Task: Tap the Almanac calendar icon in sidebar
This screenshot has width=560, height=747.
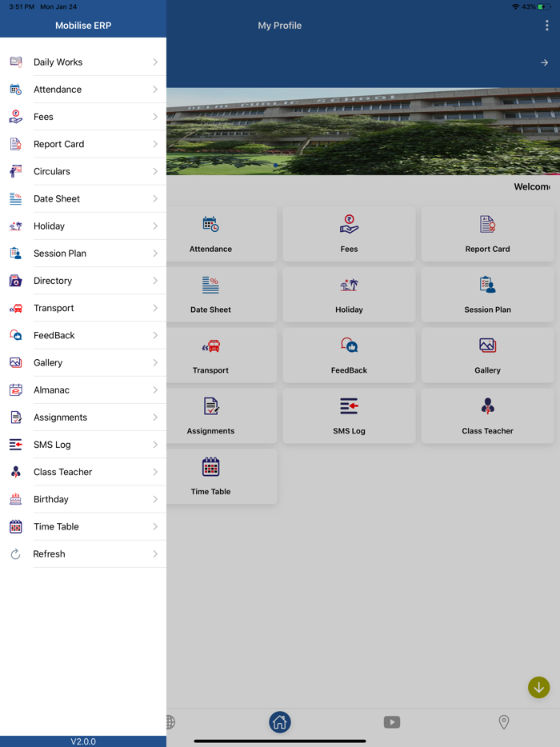Action: (16, 389)
